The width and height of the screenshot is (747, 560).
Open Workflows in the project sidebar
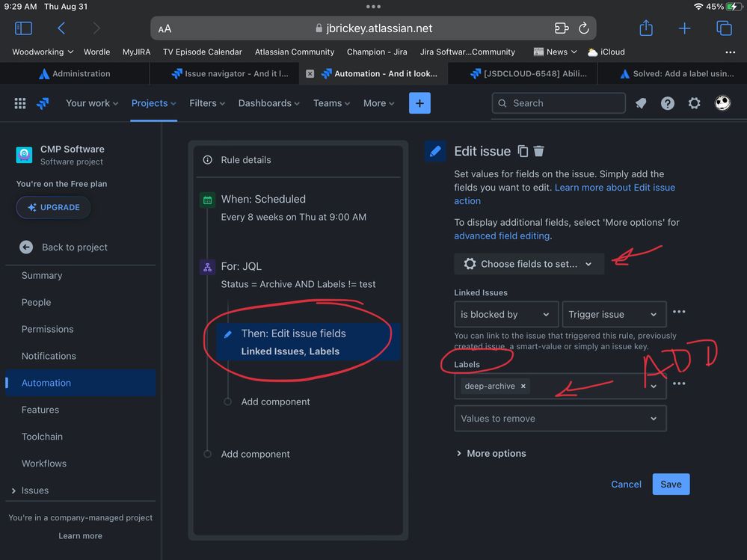(x=44, y=464)
